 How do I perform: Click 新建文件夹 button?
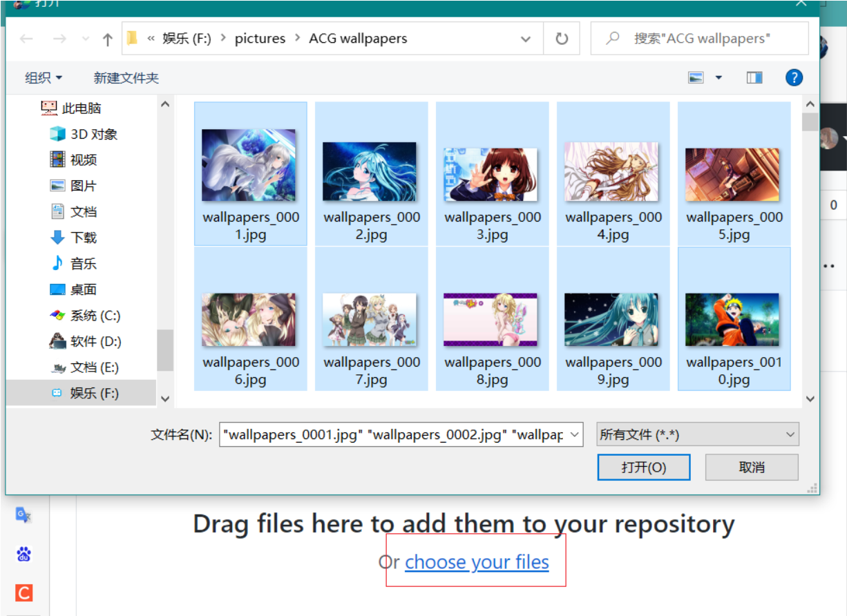[126, 78]
